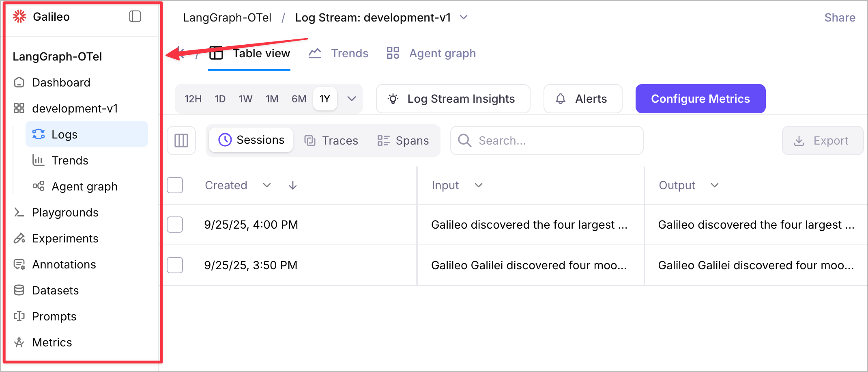The image size is (868, 372).
Task: Select the 1M time range
Action: point(272,99)
